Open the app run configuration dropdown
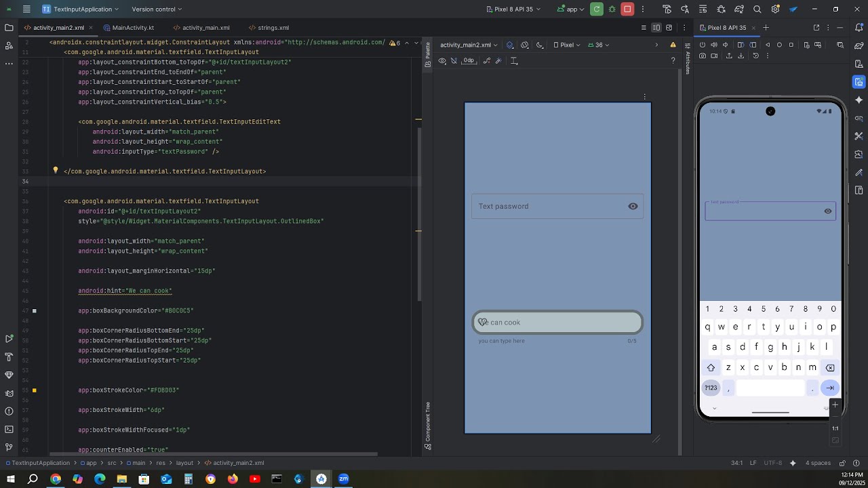Image resolution: width=868 pixels, height=488 pixels. pyautogui.click(x=570, y=9)
